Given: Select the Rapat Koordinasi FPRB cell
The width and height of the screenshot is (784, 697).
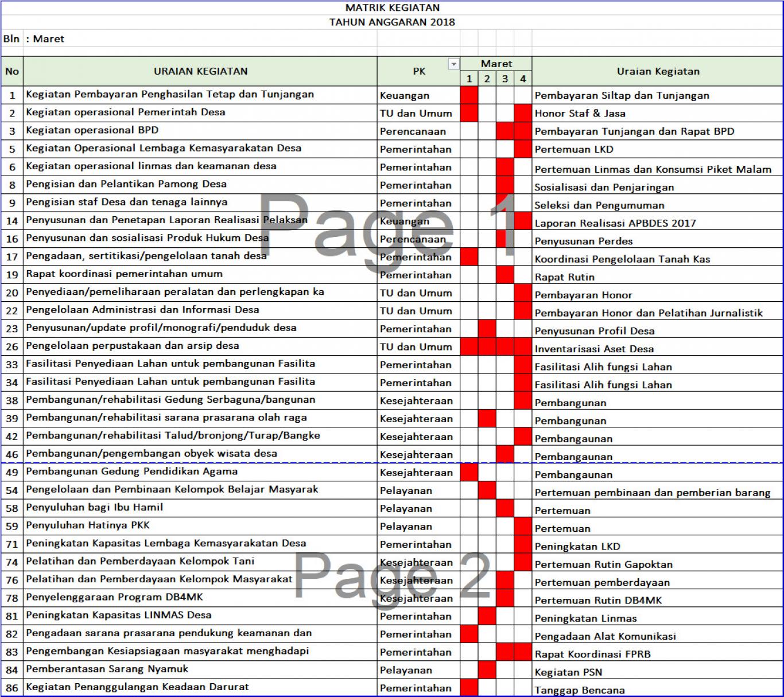Looking at the screenshot, I should [x=592, y=654].
